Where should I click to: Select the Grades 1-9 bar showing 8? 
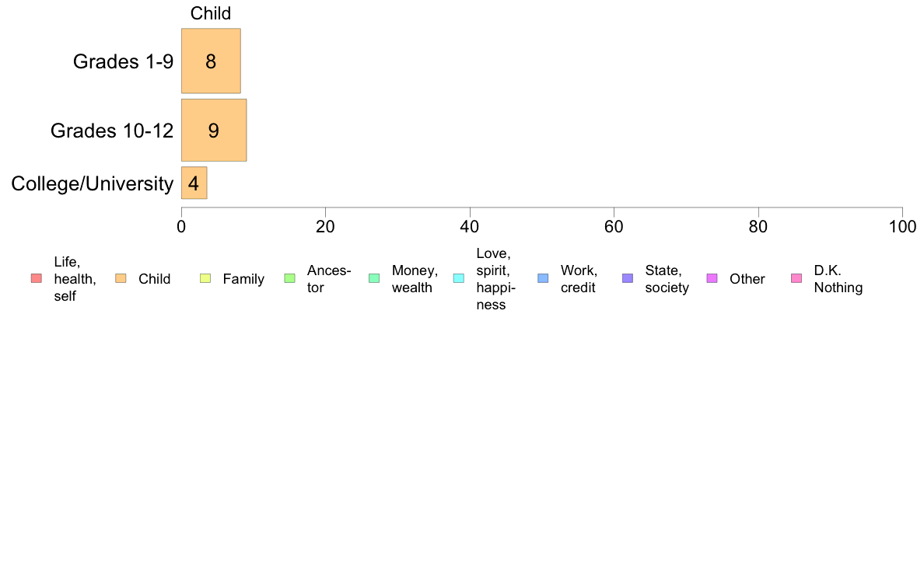(x=211, y=61)
